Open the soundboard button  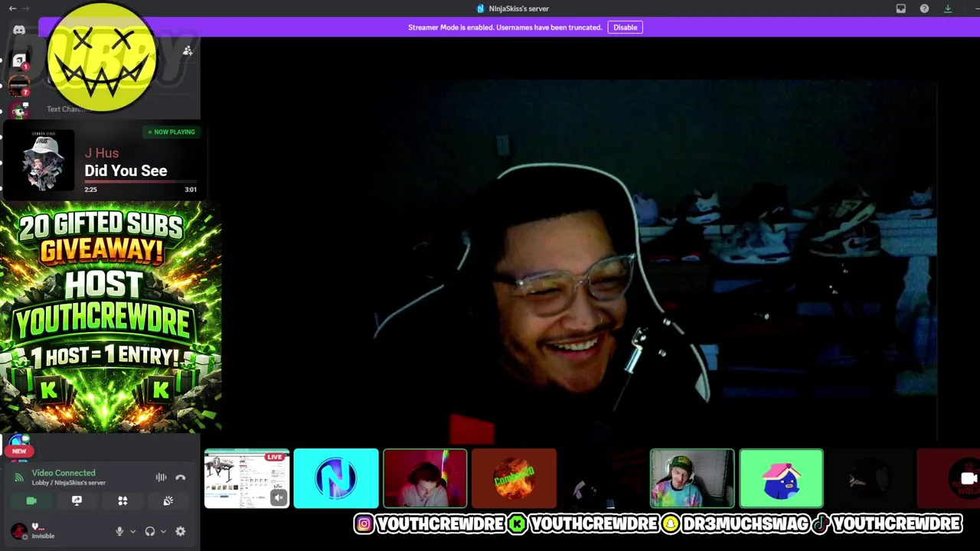point(168,500)
